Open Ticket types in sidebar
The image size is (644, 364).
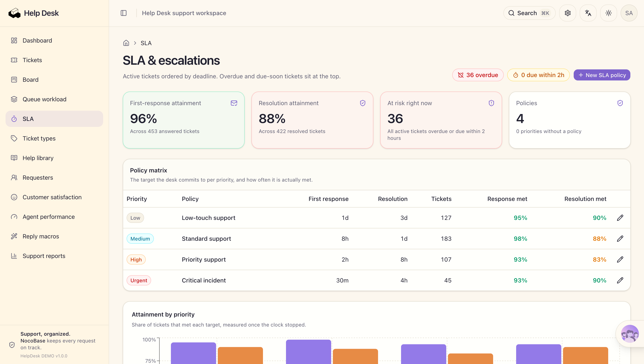click(x=54, y=138)
